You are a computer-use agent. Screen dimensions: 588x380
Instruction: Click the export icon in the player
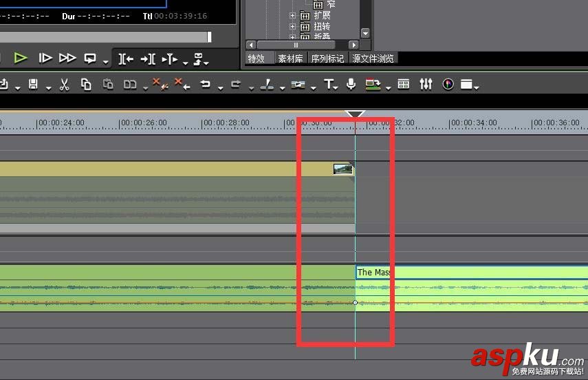pos(198,59)
